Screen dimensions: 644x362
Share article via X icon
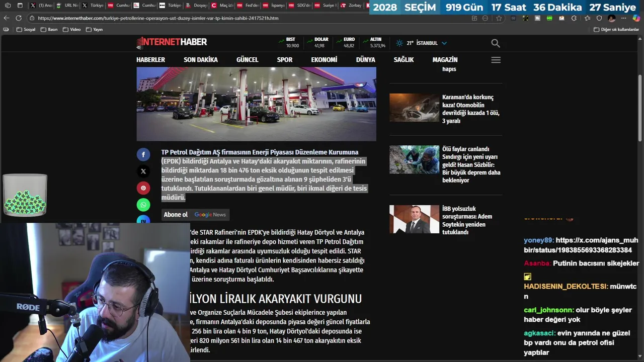pyautogui.click(x=143, y=171)
